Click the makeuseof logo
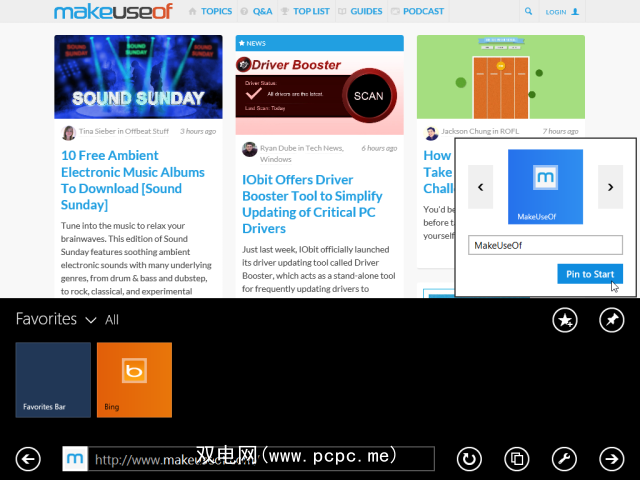The height and width of the screenshot is (480, 640). click(113, 11)
